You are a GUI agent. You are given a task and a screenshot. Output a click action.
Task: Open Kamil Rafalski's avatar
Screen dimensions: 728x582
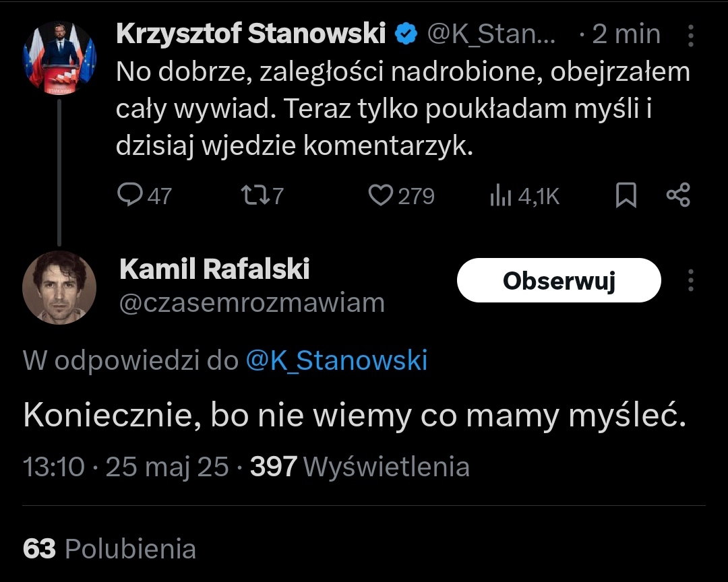[60, 288]
